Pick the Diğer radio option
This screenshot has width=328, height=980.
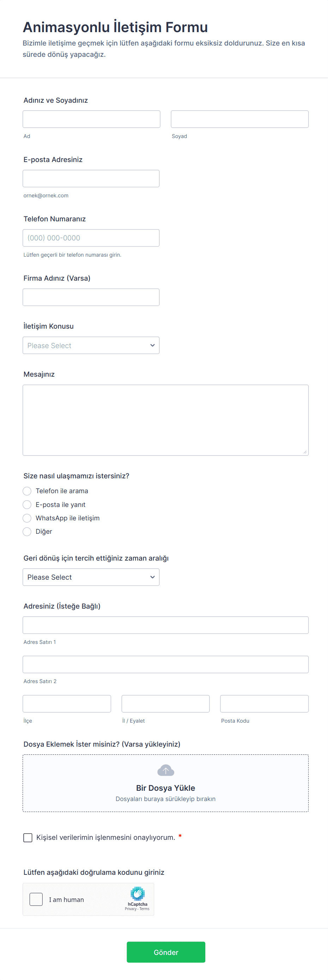coord(27,532)
